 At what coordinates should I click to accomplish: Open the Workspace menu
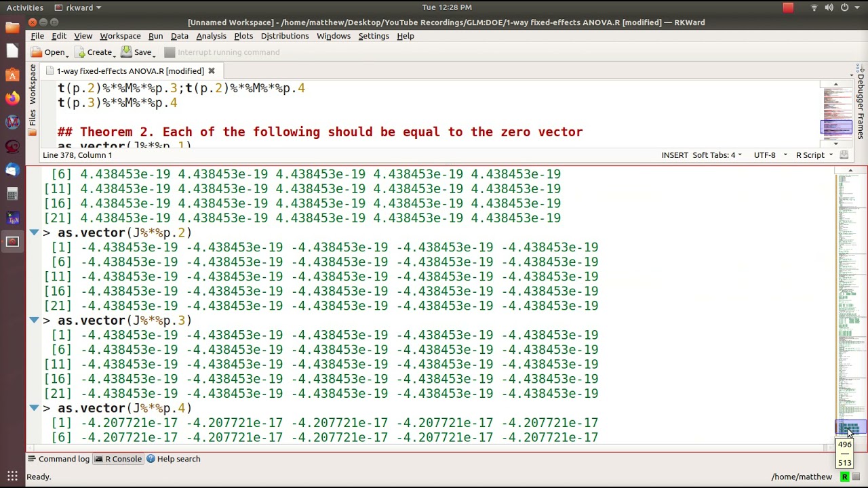[120, 36]
